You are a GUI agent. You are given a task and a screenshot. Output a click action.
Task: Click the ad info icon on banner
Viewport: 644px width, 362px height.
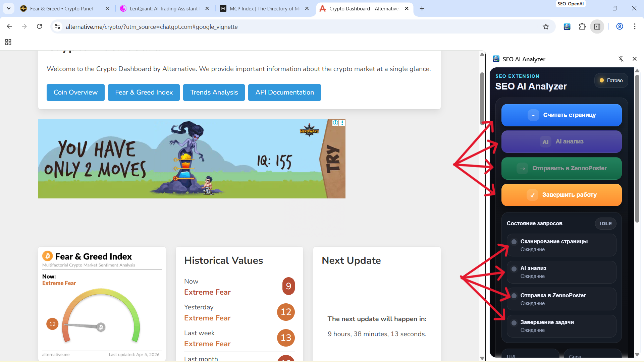335,123
